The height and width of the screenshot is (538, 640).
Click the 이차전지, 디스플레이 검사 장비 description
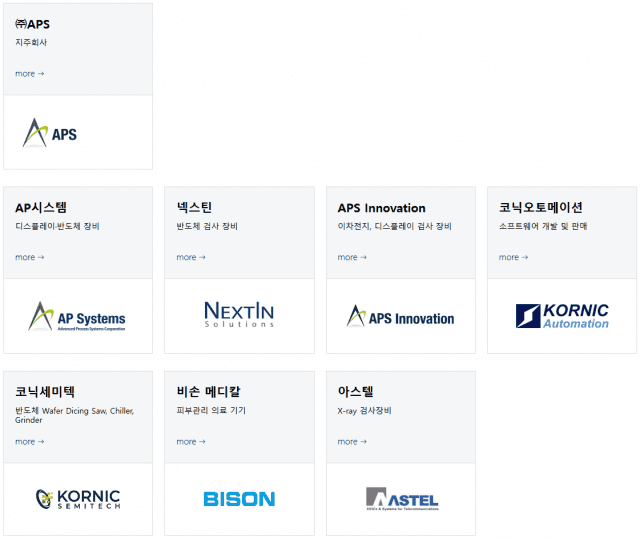(394, 226)
